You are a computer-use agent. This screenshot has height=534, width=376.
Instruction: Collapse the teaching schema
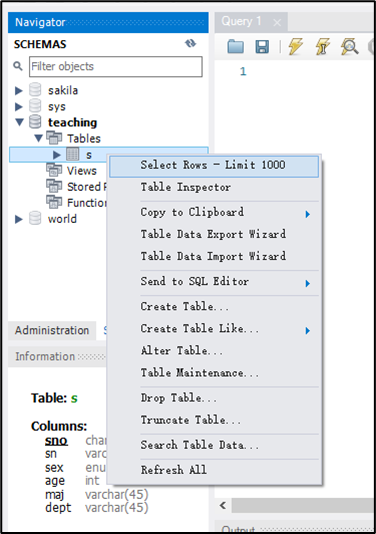click(x=20, y=122)
